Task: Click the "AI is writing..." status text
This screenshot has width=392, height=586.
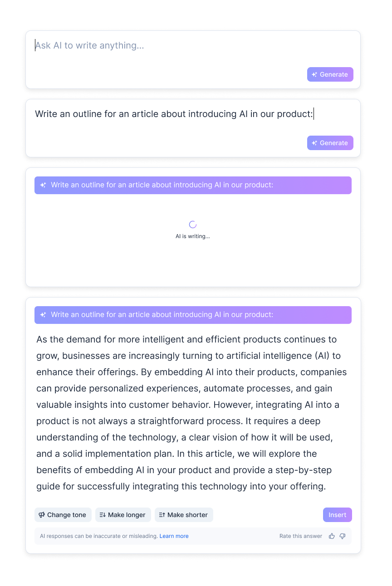Action: [x=193, y=236]
